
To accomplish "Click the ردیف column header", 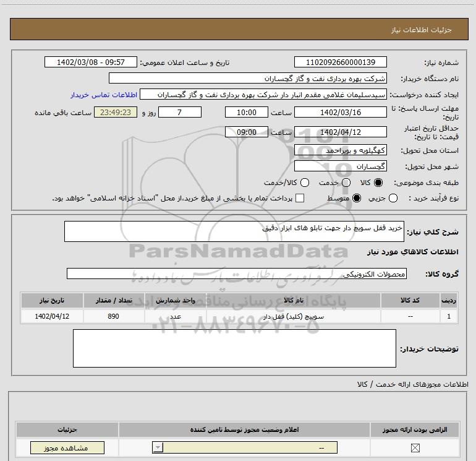I will [x=449, y=300].
